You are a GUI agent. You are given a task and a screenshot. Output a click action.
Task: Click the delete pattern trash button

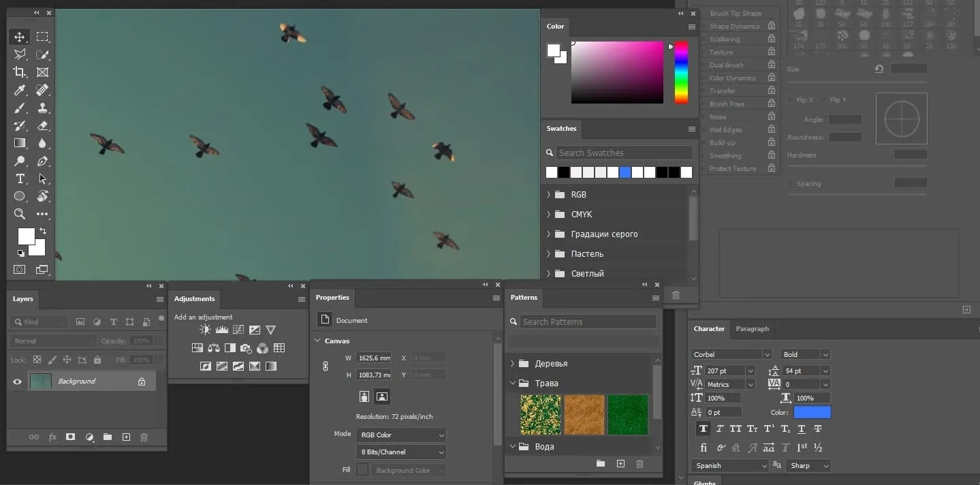pyautogui.click(x=639, y=464)
